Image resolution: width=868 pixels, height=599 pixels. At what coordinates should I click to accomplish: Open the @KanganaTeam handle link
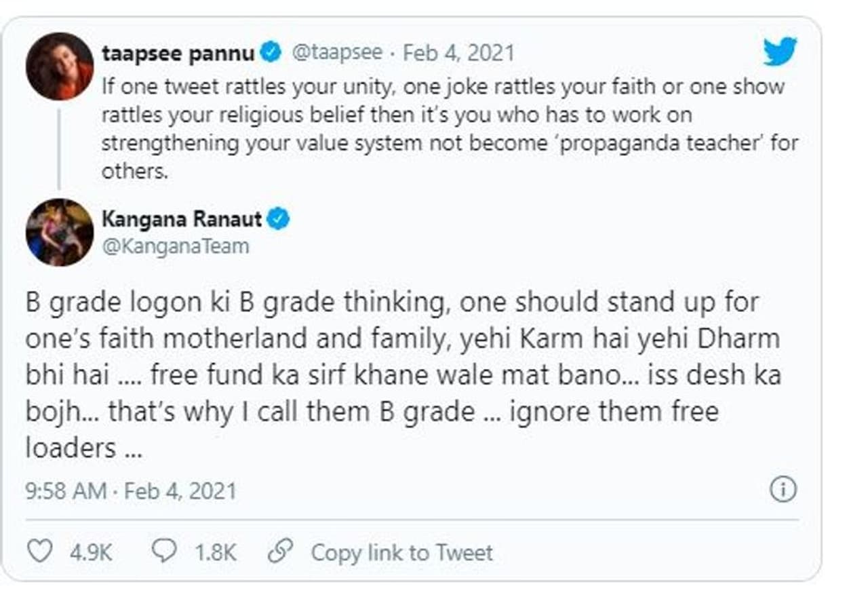(176, 246)
